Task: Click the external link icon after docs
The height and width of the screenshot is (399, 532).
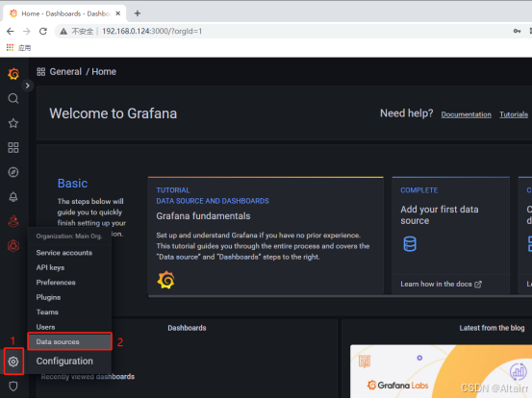Action: [478, 284]
